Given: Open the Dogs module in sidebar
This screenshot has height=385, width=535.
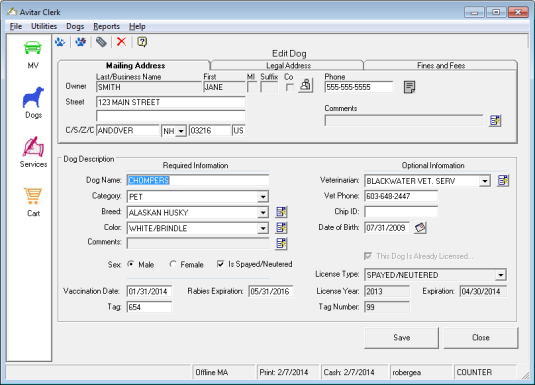Looking at the screenshot, I should click(33, 102).
